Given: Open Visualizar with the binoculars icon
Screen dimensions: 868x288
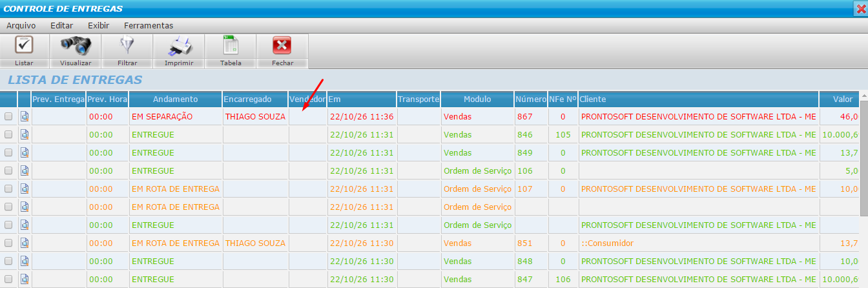Looking at the screenshot, I should pos(76,46).
